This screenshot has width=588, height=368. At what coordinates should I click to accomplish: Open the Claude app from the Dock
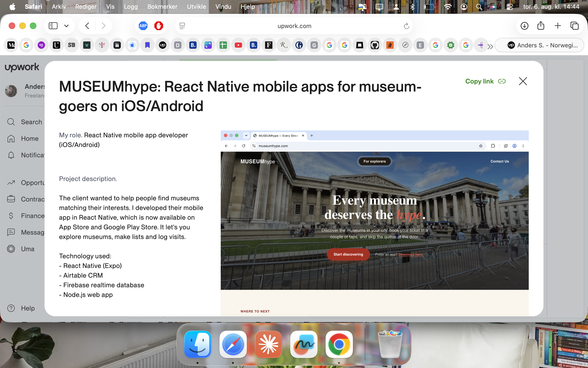pyautogui.click(x=269, y=344)
